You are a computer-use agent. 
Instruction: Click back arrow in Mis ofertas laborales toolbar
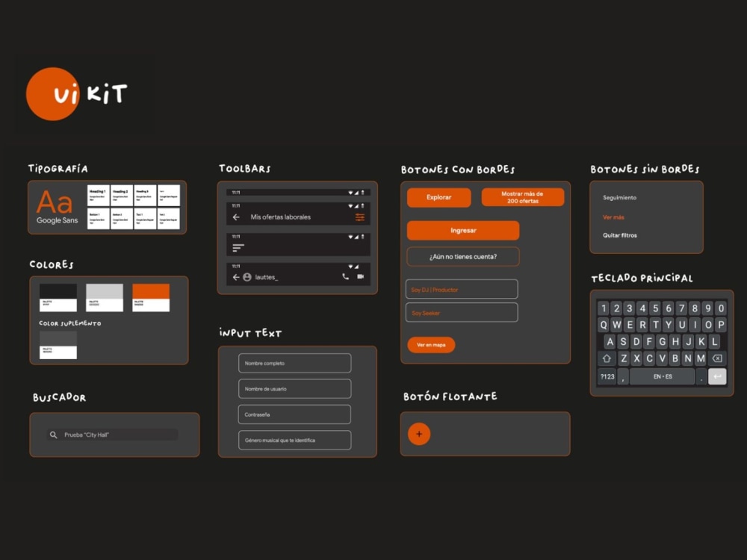[x=236, y=217]
